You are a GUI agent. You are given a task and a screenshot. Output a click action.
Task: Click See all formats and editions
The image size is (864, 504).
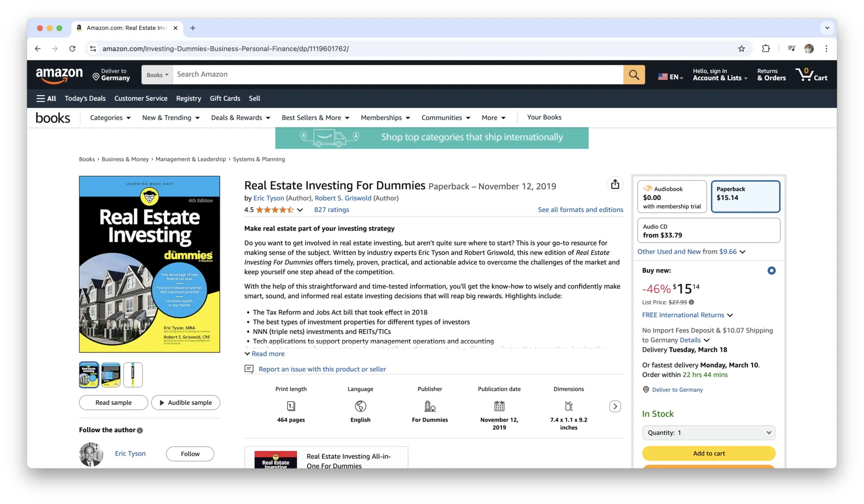(x=581, y=210)
